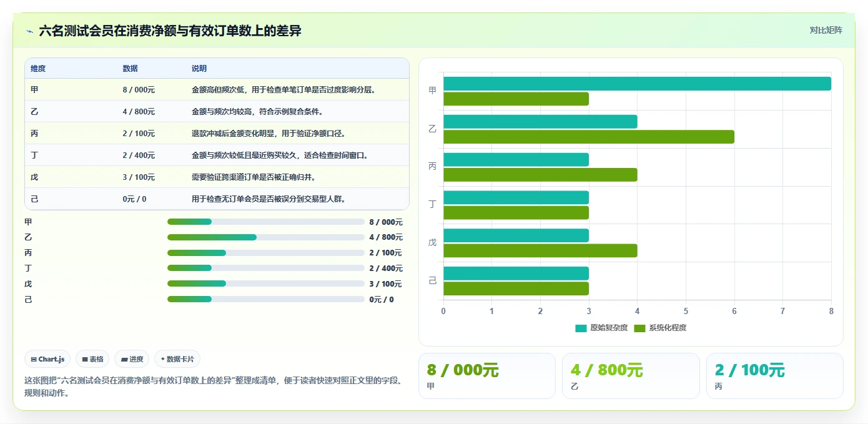Click the description about 退款冲减后金额变化
868x424 pixels.
269,134
